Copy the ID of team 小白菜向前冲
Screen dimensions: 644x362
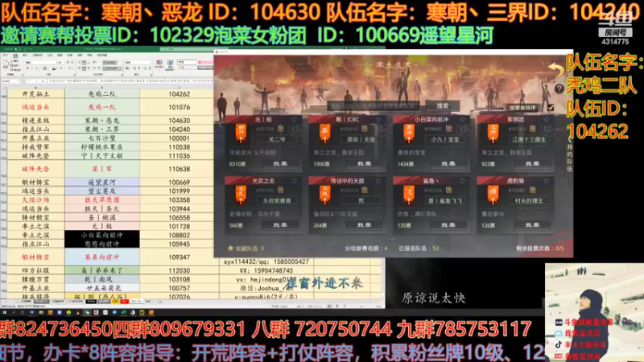(449, 129)
